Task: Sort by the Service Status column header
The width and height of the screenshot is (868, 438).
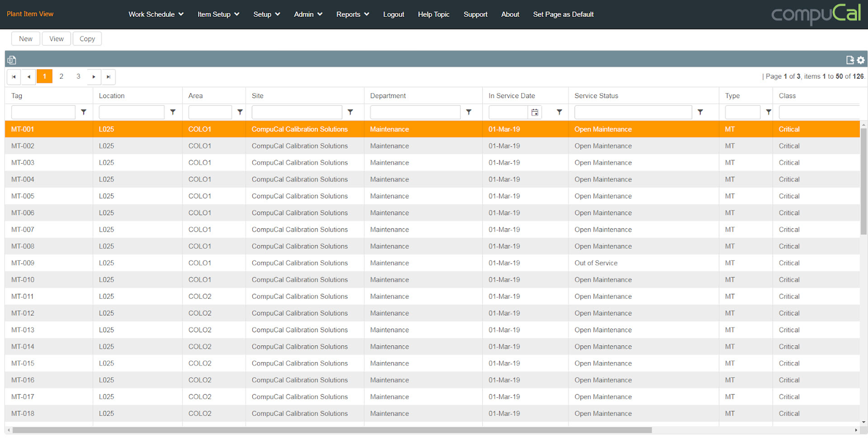Action: [596, 96]
